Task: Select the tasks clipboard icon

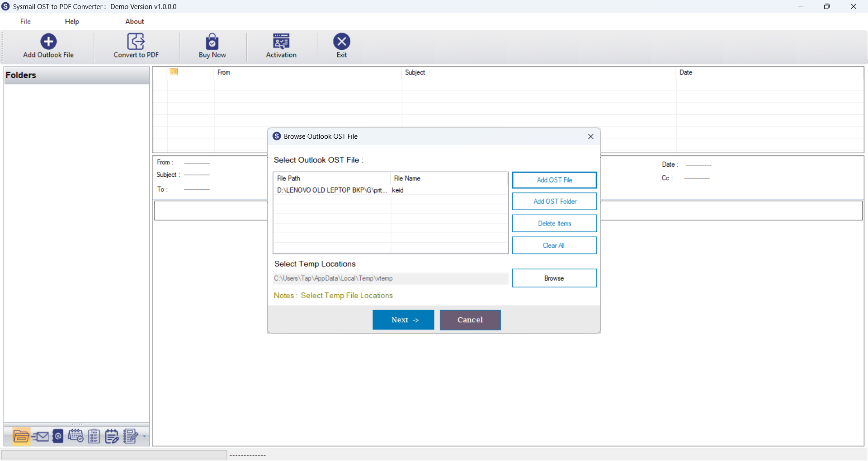Action: tap(94, 437)
